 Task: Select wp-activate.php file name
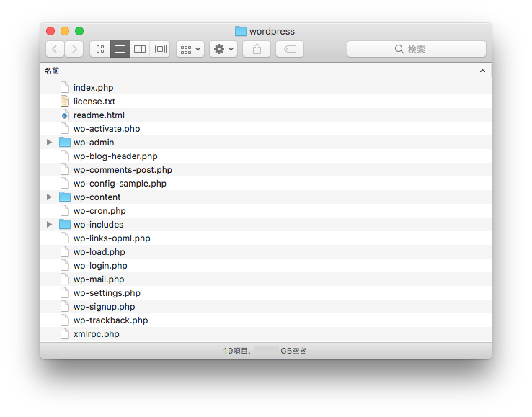point(107,129)
